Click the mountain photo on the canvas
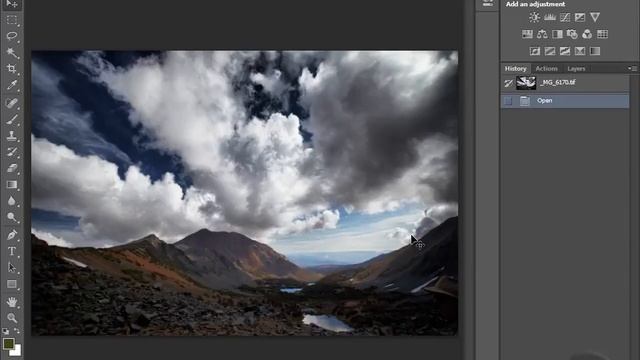Screen dimensions: 640x360 click(244, 193)
